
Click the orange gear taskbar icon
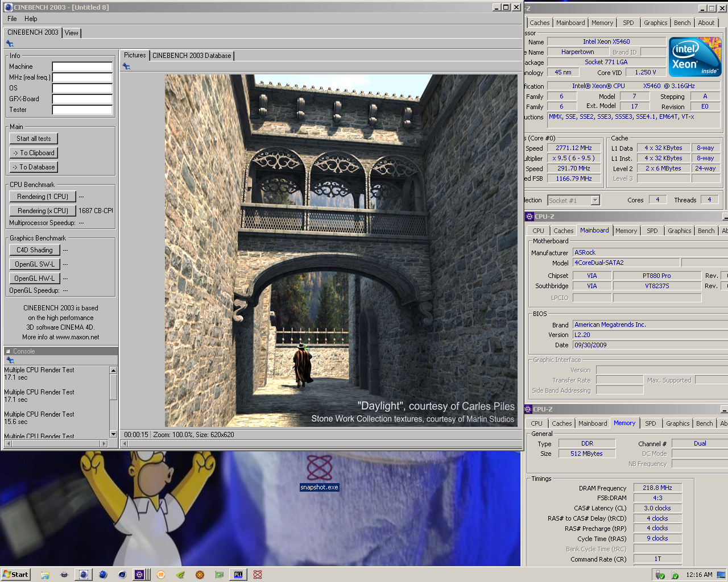point(200,575)
